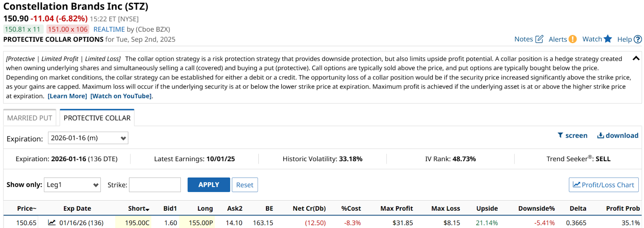Sort by the Price column header
644x228 pixels.
tap(27, 209)
